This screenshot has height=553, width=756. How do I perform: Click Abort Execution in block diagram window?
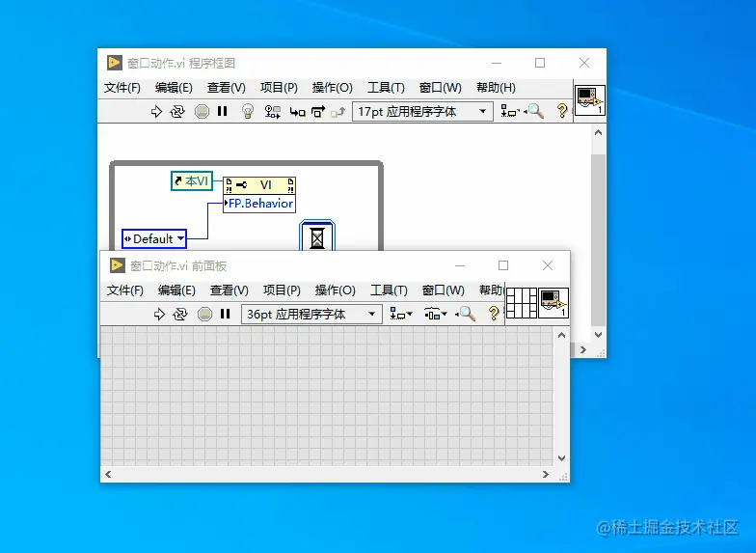pyautogui.click(x=202, y=112)
